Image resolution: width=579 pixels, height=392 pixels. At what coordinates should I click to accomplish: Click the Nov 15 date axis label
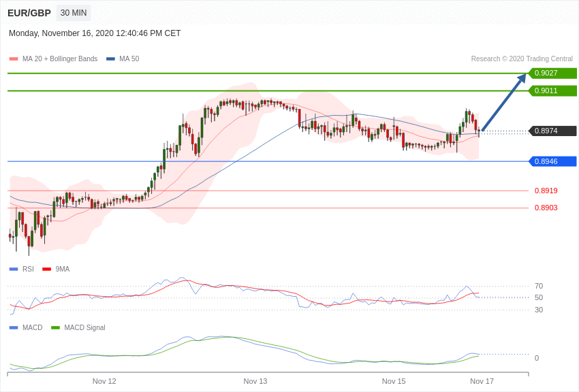[394, 381]
